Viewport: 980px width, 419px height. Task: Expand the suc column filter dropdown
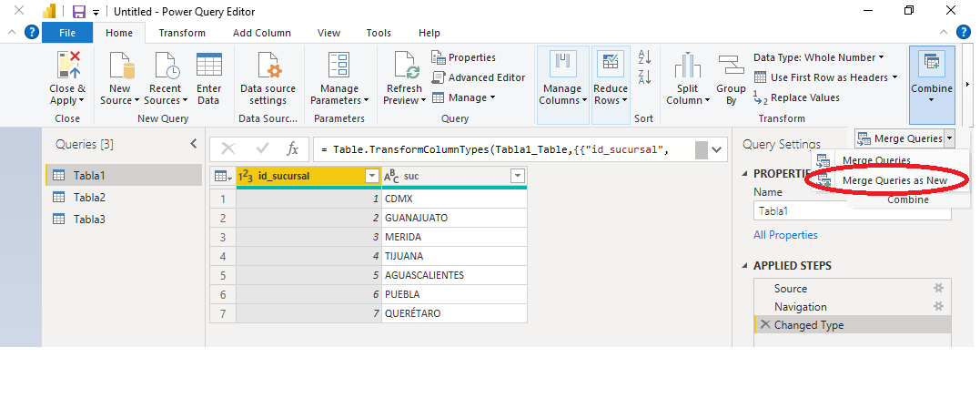(x=517, y=176)
